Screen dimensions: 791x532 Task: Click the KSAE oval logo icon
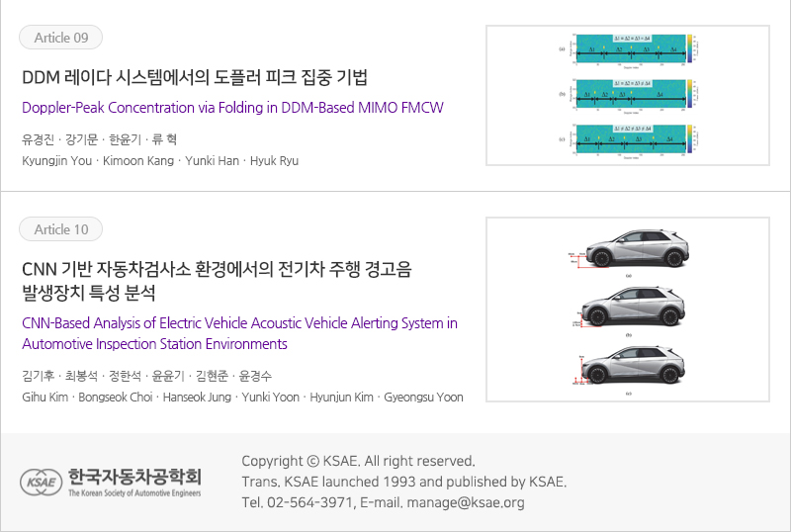point(42,482)
